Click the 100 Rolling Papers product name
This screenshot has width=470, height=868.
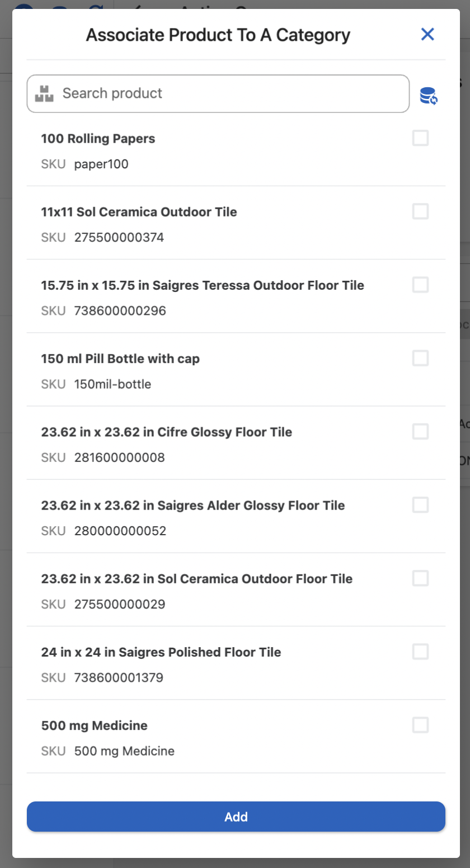coord(98,139)
